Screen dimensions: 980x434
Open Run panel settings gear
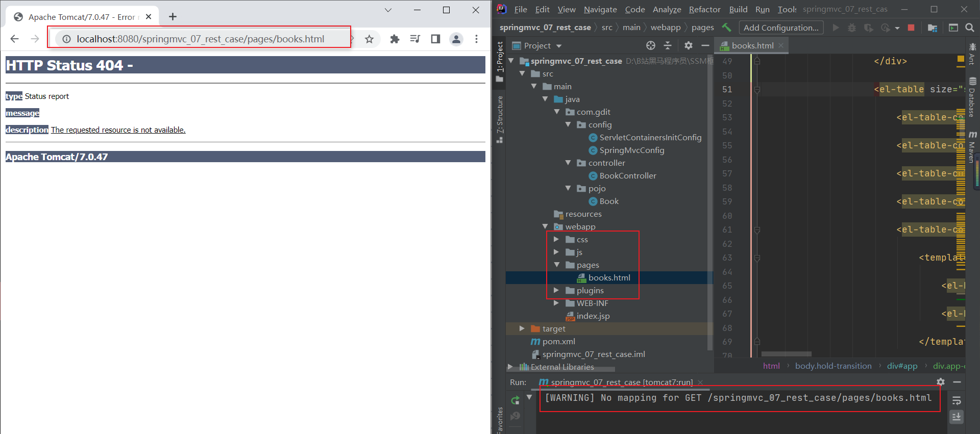[941, 381]
